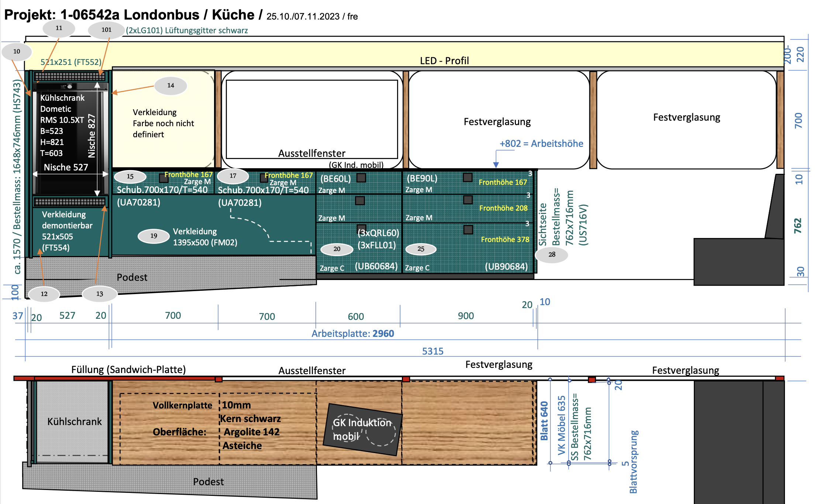820x504 pixels.
Task: Select the GK Induktion mobil hob
Action: pos(362,429)
